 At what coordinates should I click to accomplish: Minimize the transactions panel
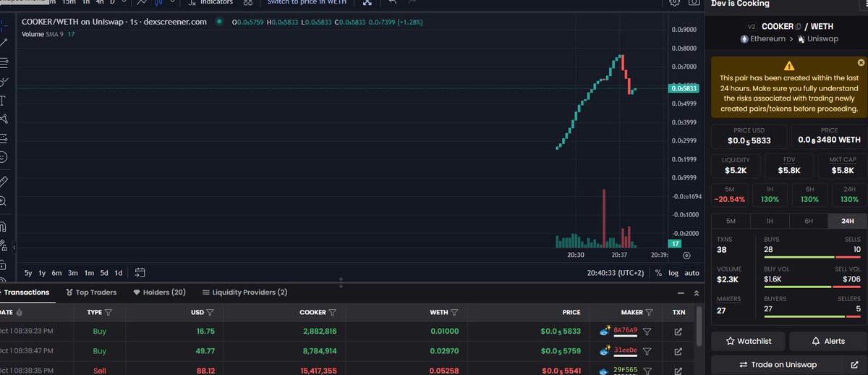point(681,293)
